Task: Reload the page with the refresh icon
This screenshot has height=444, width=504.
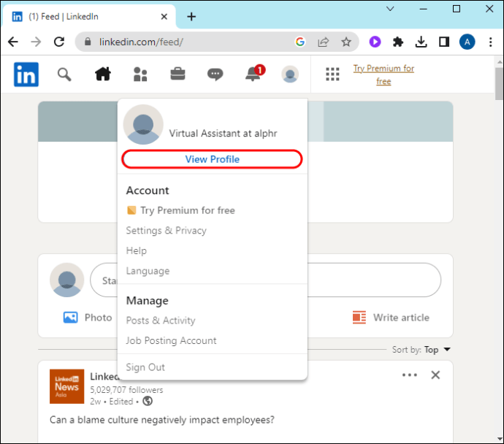Action: point(59,42)
